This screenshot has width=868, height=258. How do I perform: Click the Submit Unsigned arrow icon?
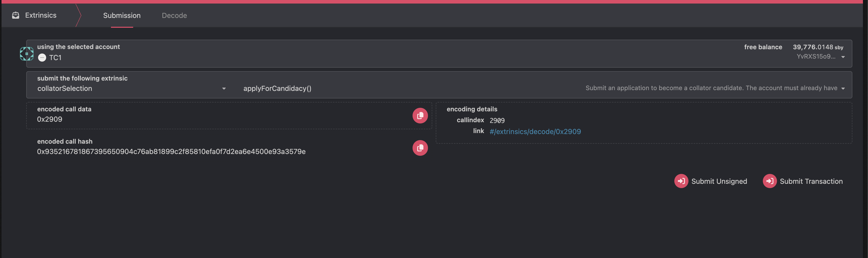(681, 181)
